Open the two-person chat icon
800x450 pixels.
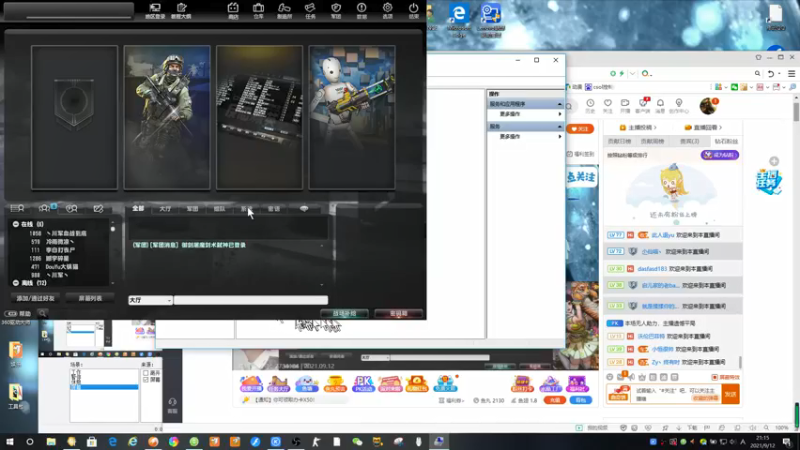point(71,208)
